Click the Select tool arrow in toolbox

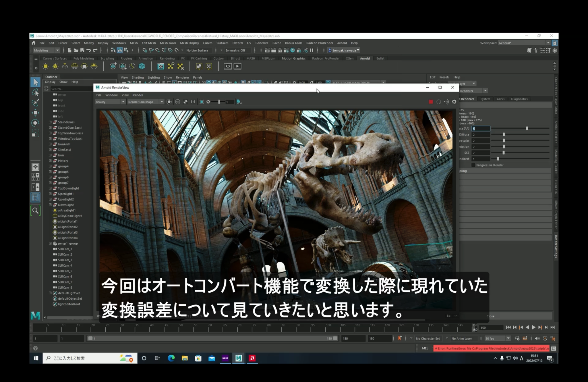35,82
